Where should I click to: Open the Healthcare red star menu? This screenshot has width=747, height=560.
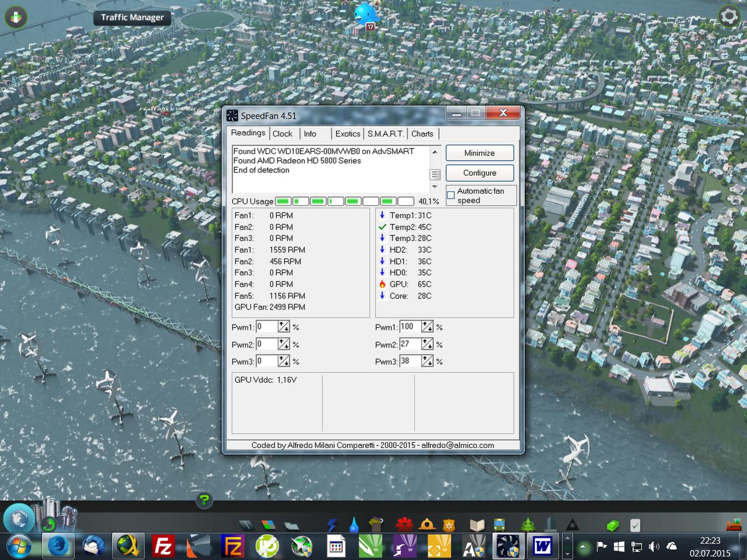click(404, 524)
